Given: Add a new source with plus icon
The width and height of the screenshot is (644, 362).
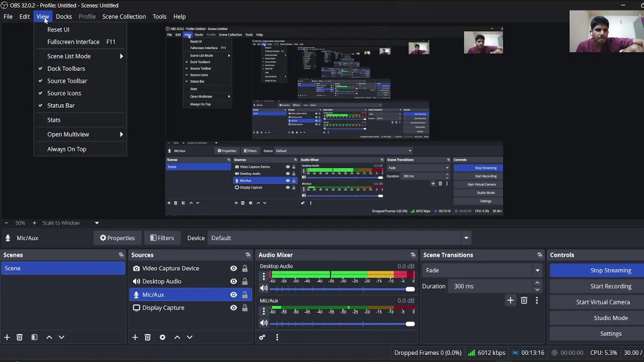Looking at the screenshot, I should pos(135,337).
